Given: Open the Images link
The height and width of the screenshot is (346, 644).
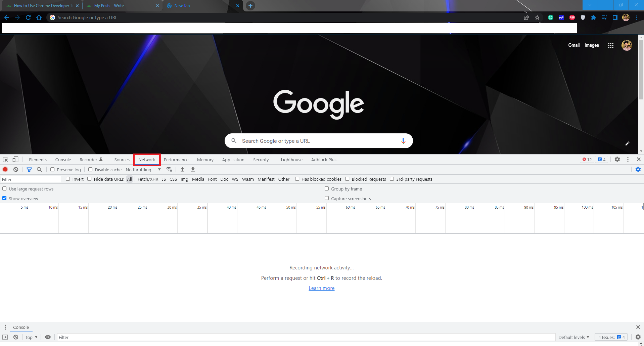Looking at the screenshot, I should pos(592,45).
